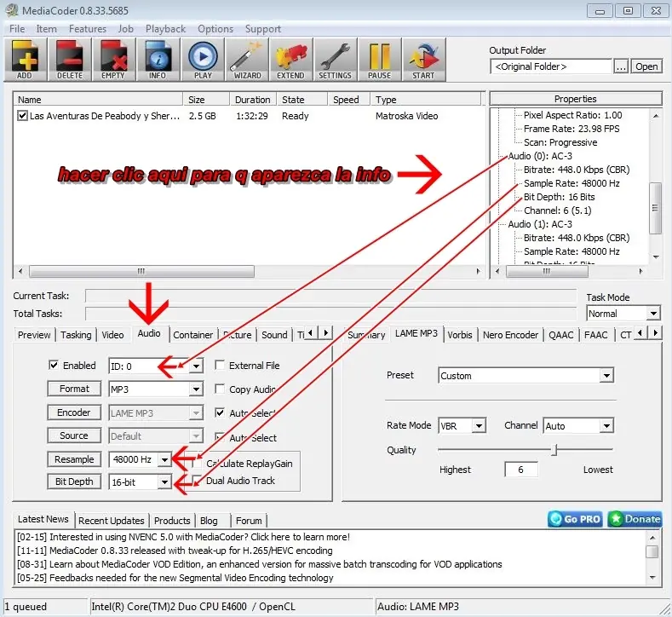Open the Options menu
This screenshot has width=672, height=617.
point(215,29)
